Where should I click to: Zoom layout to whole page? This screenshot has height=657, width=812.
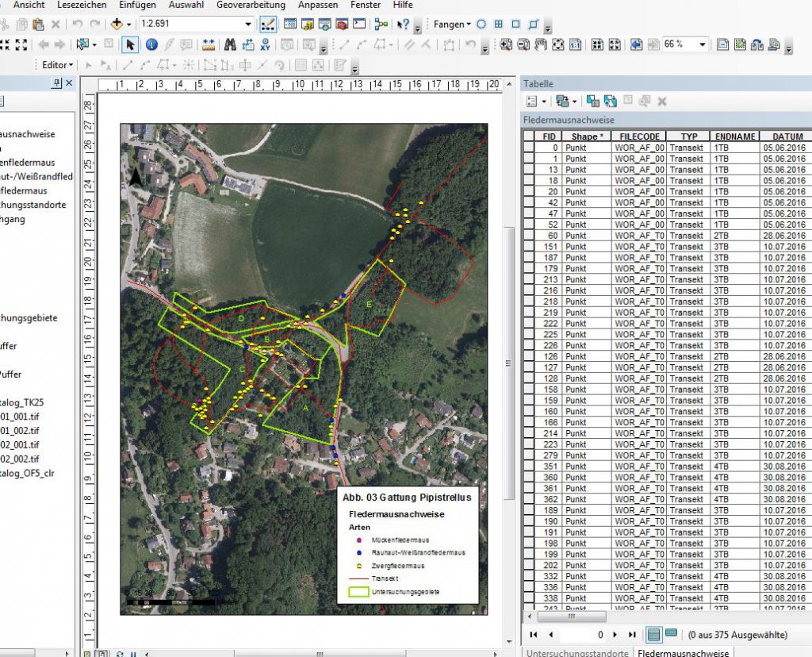click(558, 44)
